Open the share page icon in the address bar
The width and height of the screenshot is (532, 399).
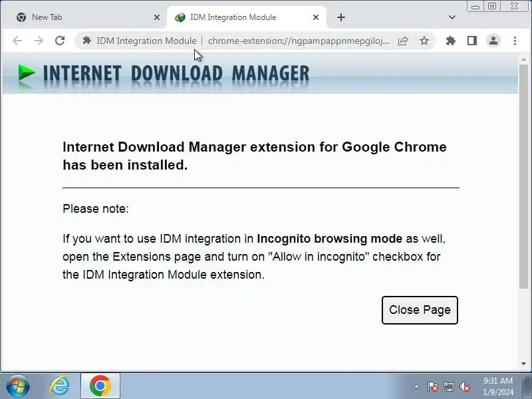[403, 41]
